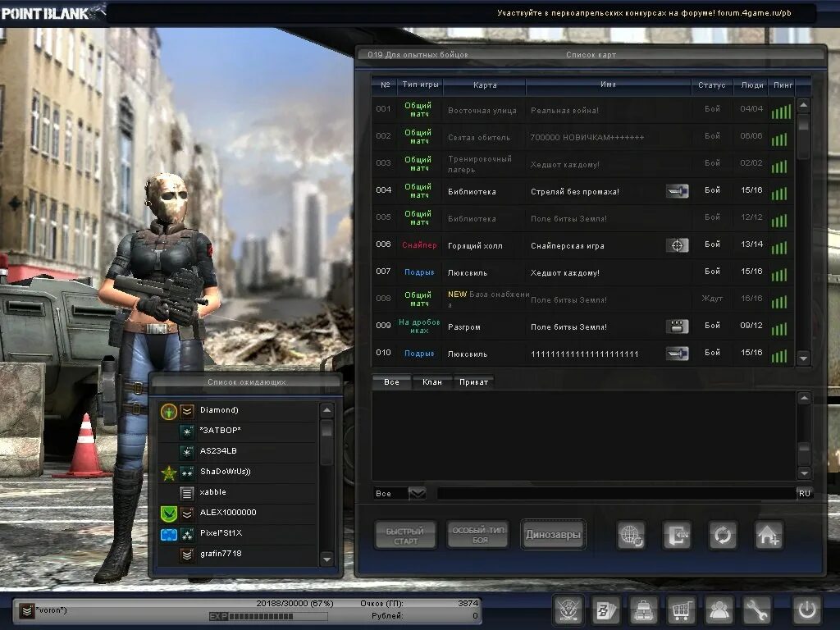Sort rooms by Люди column header
The height and width of the screenshot is (630, 840).
click(x=751, y=84)
